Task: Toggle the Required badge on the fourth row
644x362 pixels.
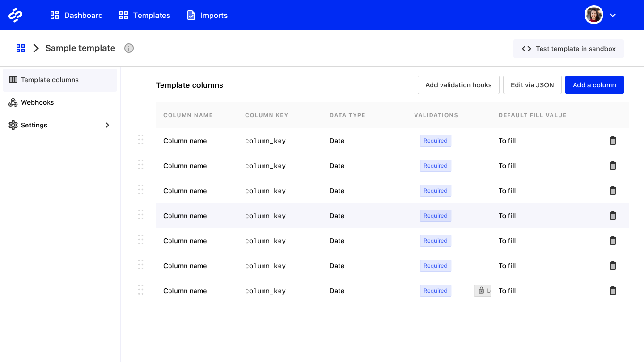Action: click(435, 215)
